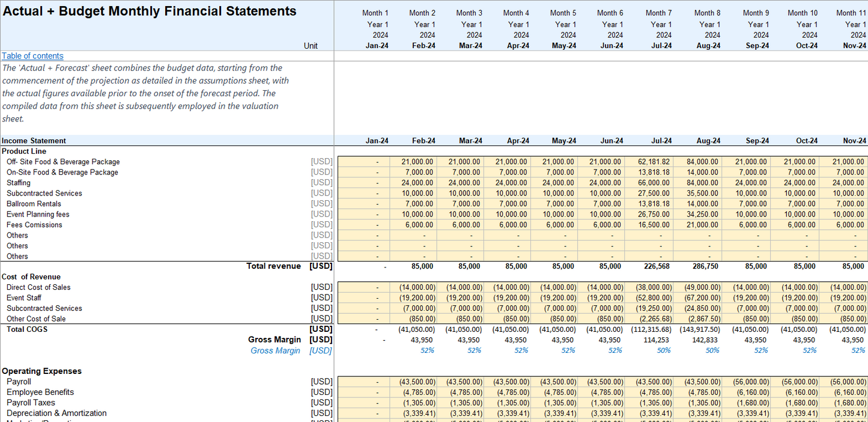The width and height of the screenshot is (868, 422).
Task: Click the 'Month 7' column header
Action: coord(658,13)
